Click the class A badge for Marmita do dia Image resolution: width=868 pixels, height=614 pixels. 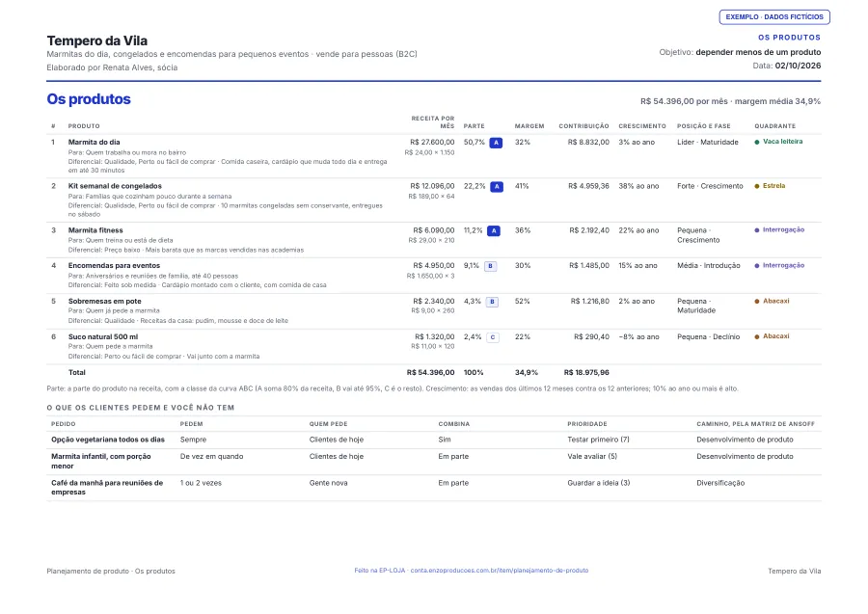click(496, 143)
